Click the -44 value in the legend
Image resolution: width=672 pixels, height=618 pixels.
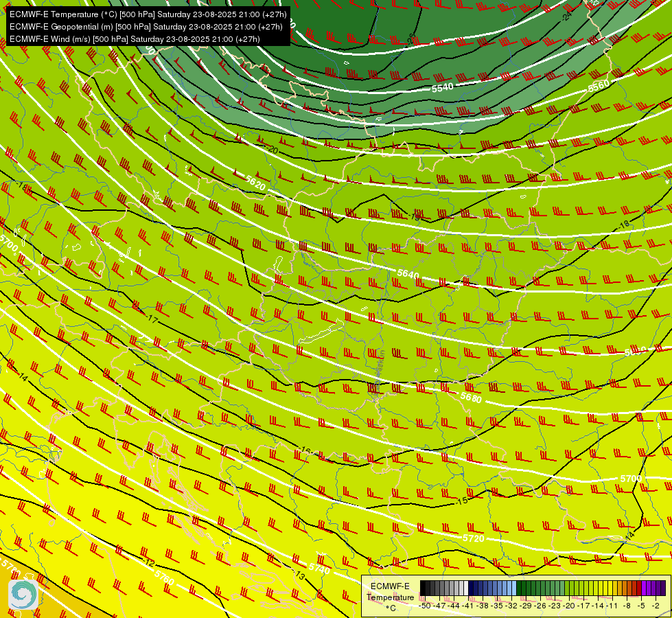[454, 606]
